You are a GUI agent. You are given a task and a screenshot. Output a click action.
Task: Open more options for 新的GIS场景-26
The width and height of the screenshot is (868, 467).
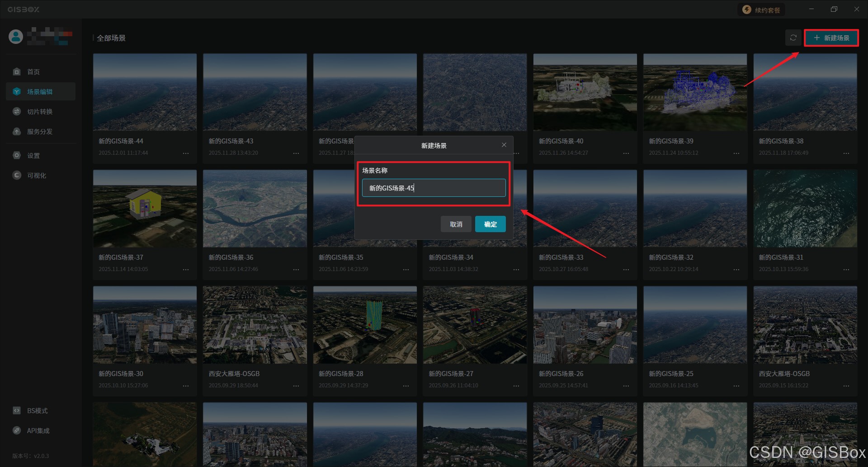[x=626, y=386]
